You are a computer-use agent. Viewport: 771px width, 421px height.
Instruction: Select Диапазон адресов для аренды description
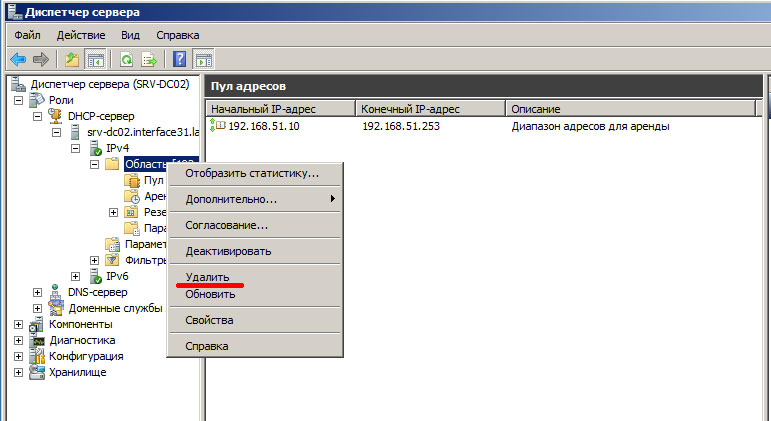[x=590, y=126]
